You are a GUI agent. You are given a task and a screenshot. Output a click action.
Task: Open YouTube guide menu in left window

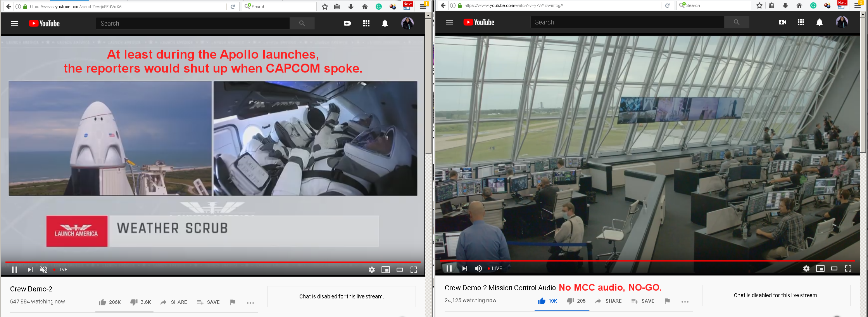(15, 23)
